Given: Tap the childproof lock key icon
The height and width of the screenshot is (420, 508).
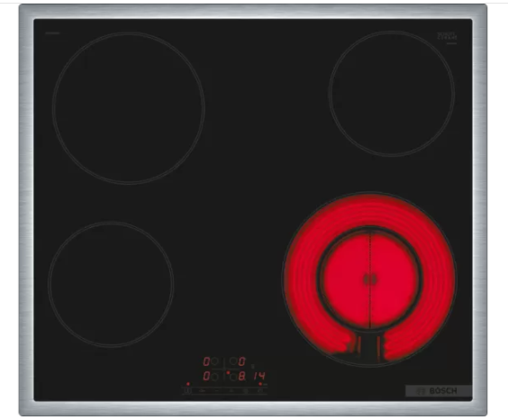Looking at the screenshot, I should tap(203, 390).
